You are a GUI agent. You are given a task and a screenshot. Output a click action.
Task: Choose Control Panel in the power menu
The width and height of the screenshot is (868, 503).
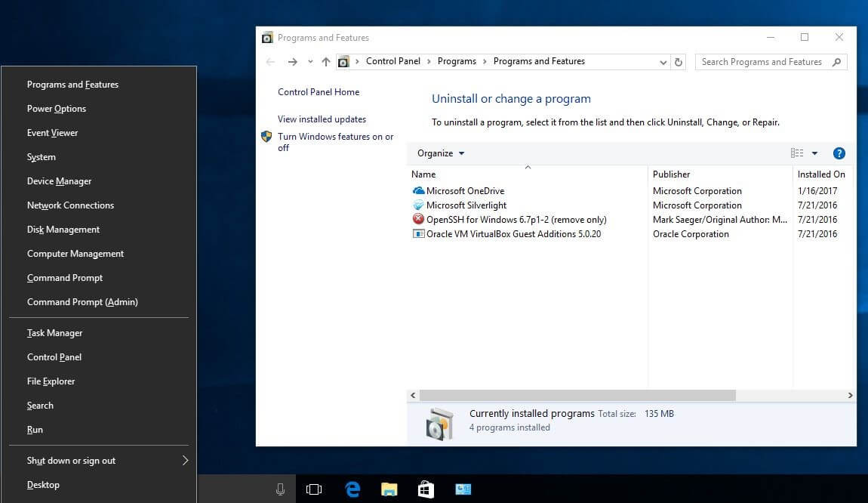coord(54,357)
